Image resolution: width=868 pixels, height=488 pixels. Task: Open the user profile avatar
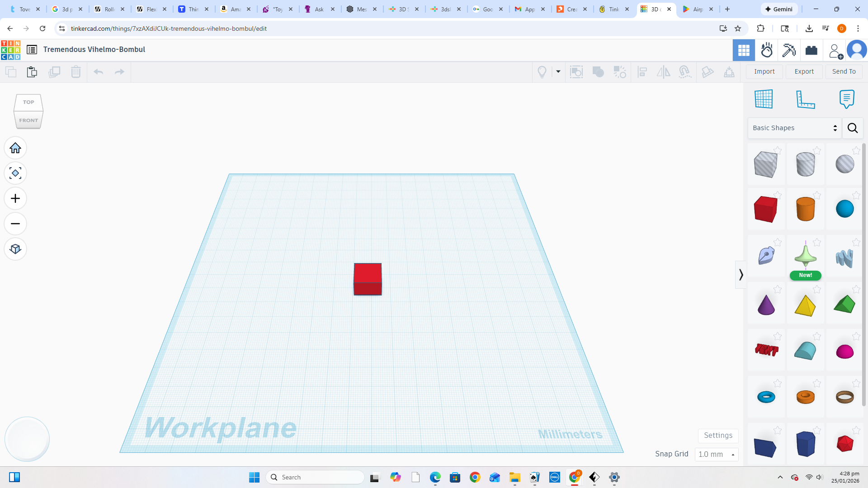(857, 50)
